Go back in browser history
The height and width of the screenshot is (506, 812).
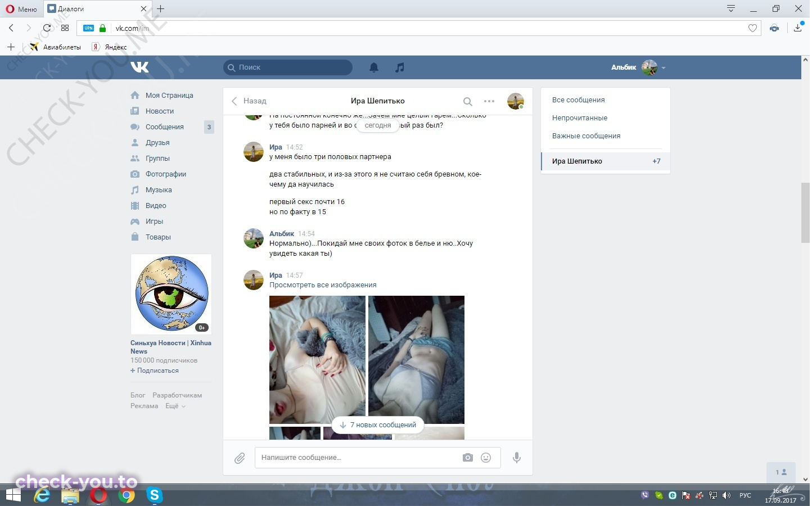[x=11, y=28]
